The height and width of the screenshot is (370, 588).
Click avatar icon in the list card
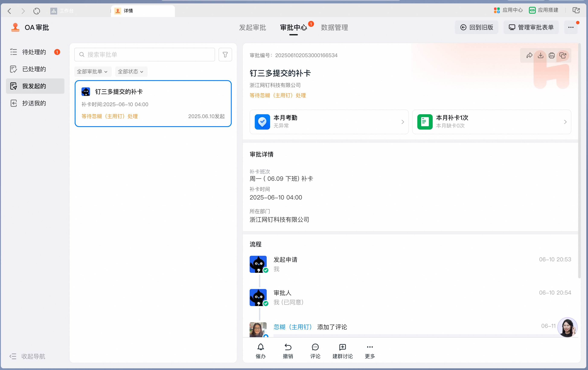(x=86, y=92)
